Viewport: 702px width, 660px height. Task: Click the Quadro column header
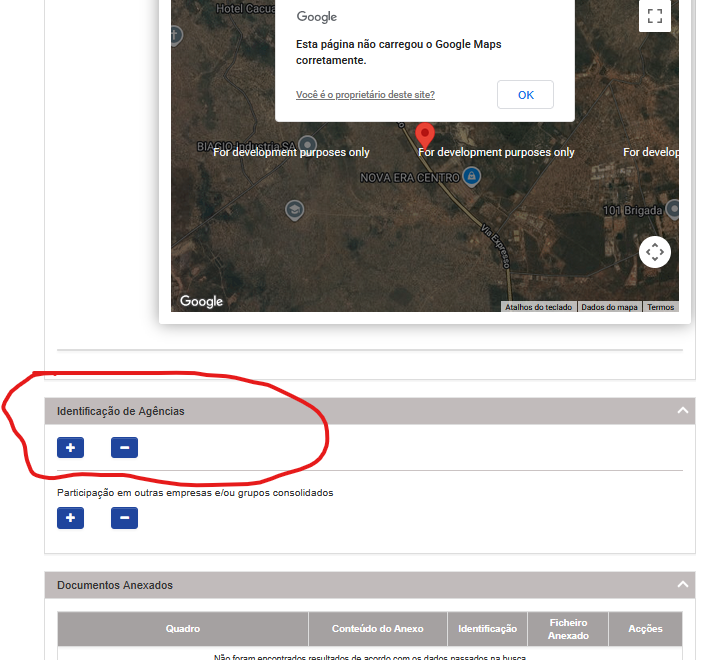coord(182,629)
